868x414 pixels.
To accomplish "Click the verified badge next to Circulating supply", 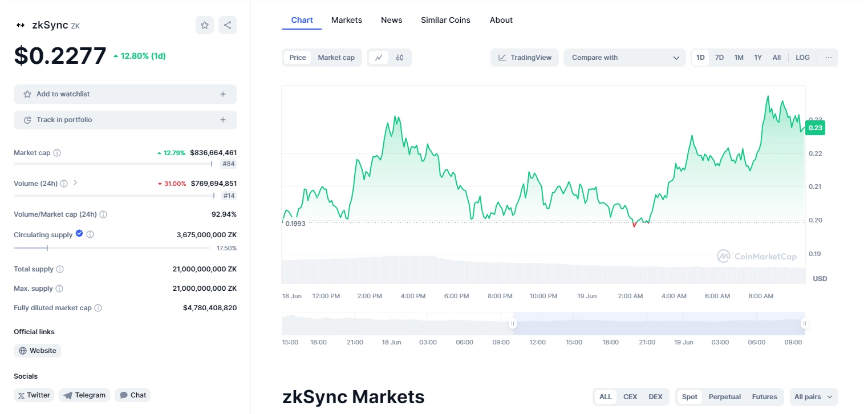I will 79,234.
